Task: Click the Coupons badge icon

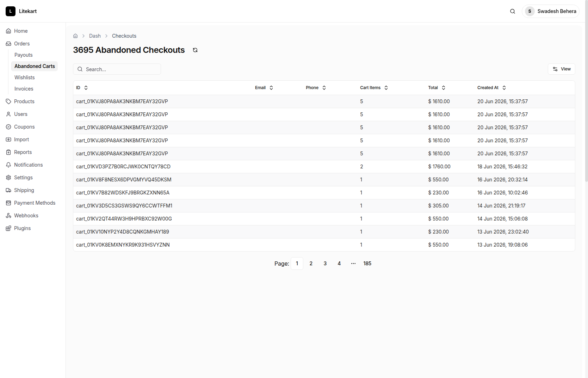Action: coord(8,127)
